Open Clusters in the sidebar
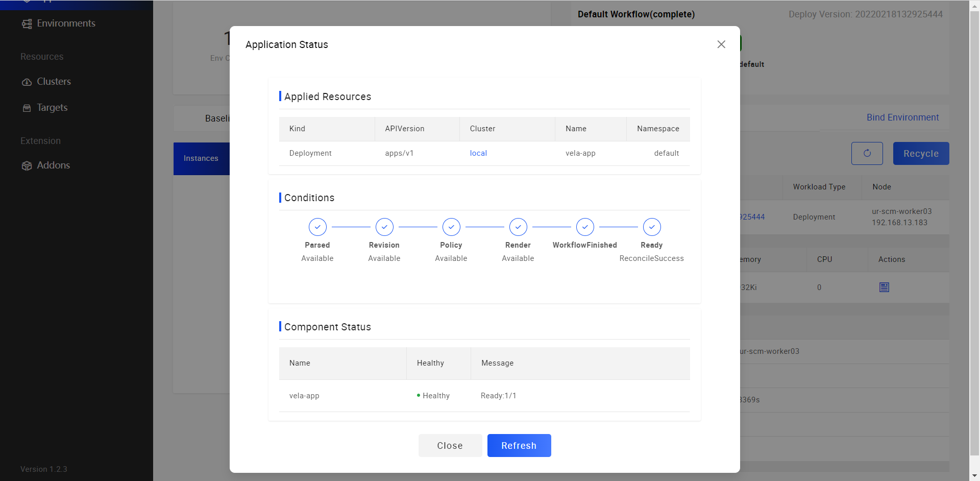This screenshot has width=980, height=481. (x=54, y=82)
